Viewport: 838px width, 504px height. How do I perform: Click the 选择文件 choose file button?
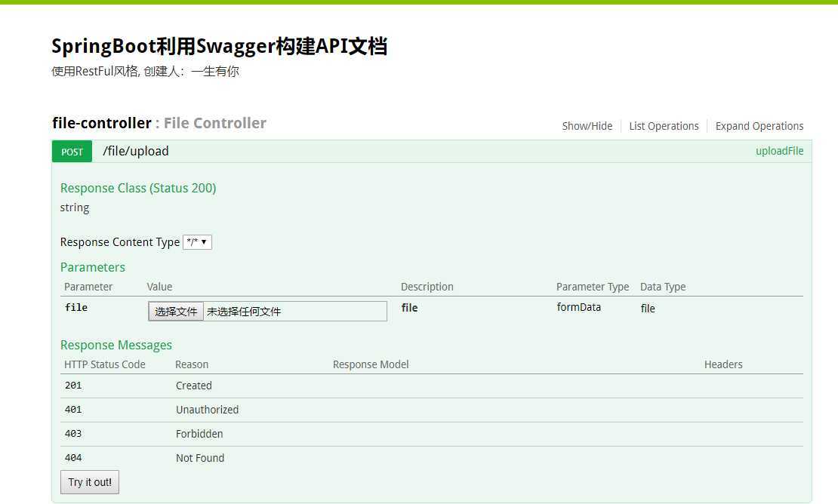(176, 312)
